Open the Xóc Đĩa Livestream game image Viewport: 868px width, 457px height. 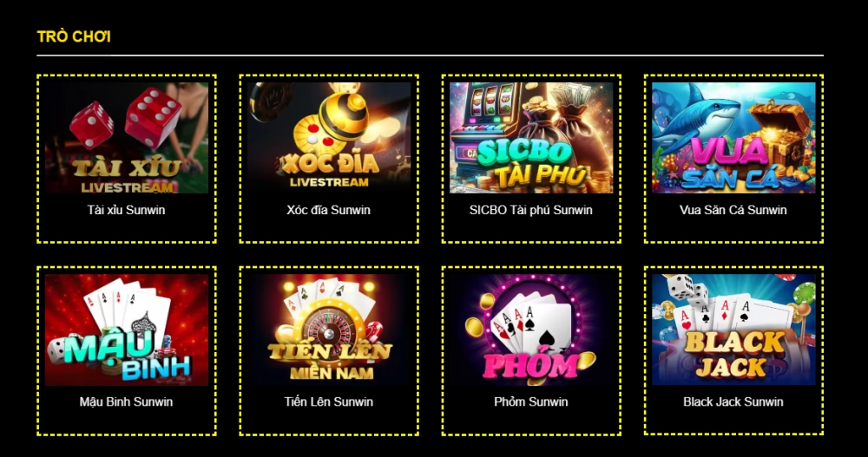click(x=329, y=138)
